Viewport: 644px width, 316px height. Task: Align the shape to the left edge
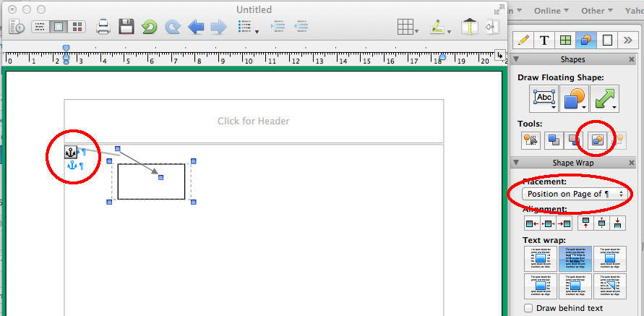coord(531,223)
